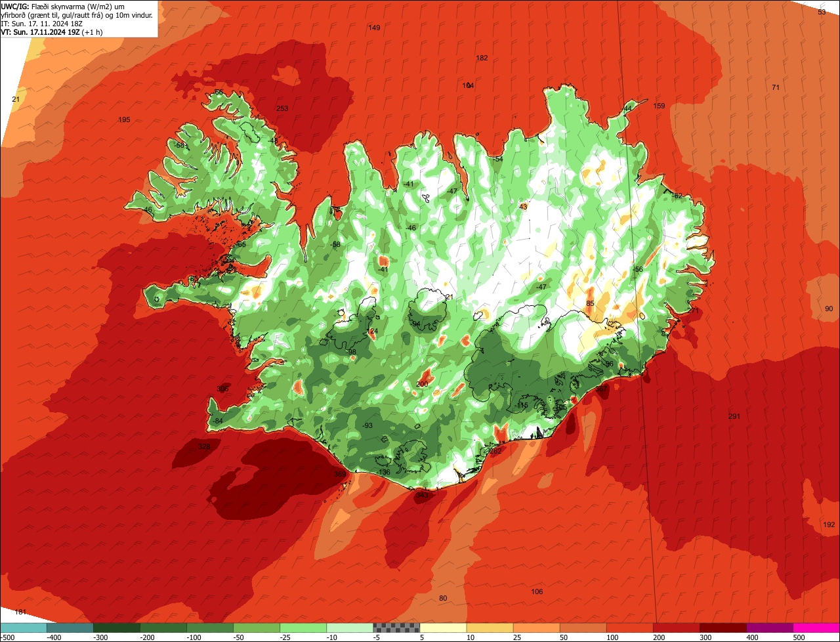Click the land value 85 in east Iceland
Image resolution: width=840 pixels, height=642 pixels.
point(590,303)
